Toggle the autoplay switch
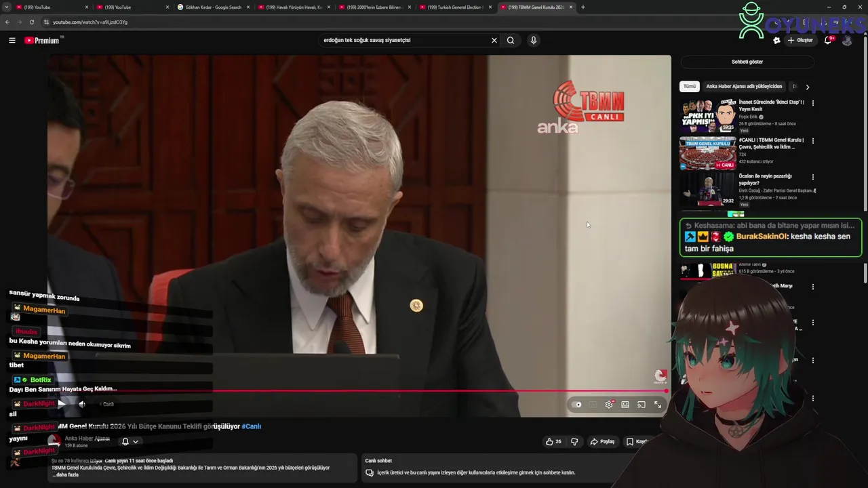 coord(577,405)
